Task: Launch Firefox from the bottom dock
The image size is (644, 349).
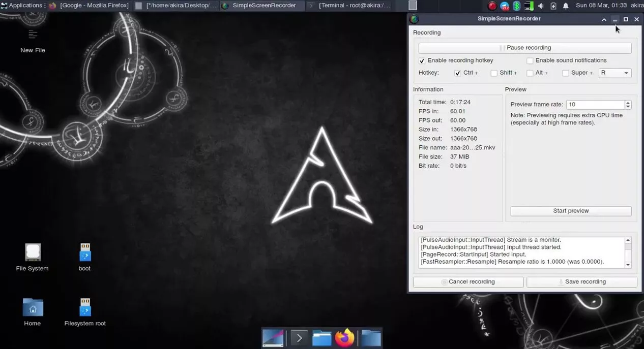Action: pos(345,338)
